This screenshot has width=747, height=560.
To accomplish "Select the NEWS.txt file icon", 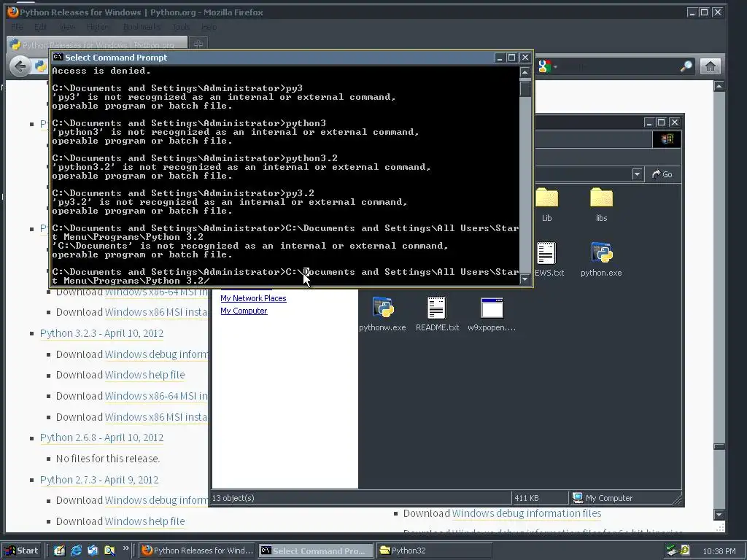I will 548,260.
